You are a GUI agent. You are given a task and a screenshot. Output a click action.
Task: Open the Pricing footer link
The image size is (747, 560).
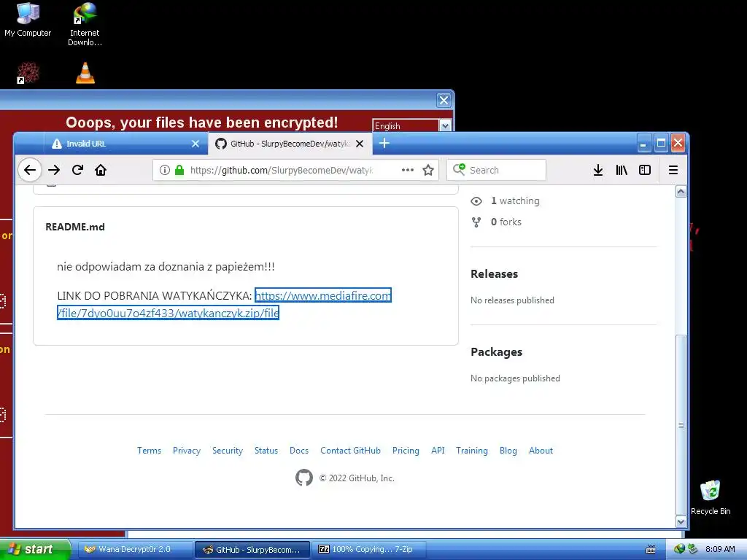pyautogui.click(x=406, y=451)
